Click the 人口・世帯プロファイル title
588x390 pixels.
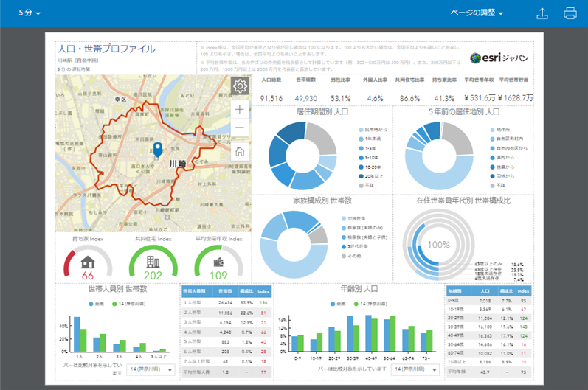click(106, 49)
